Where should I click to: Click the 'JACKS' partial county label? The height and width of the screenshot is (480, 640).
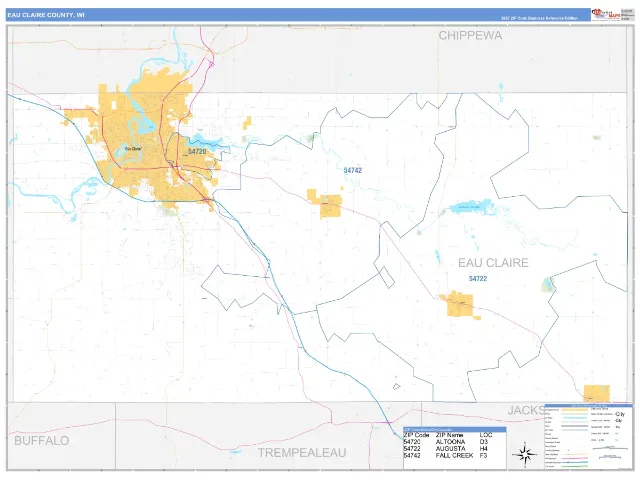[526, 410]
